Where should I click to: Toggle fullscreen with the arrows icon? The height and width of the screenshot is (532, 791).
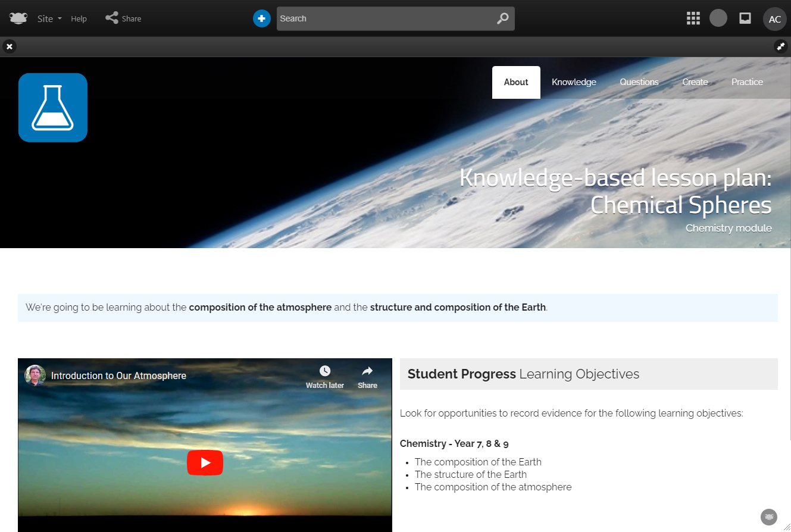point(781,46)
